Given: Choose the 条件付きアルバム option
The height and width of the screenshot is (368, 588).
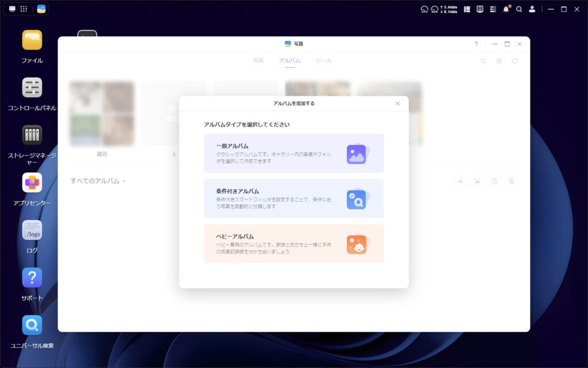Looking at the screenshot, I should [293, 198].
